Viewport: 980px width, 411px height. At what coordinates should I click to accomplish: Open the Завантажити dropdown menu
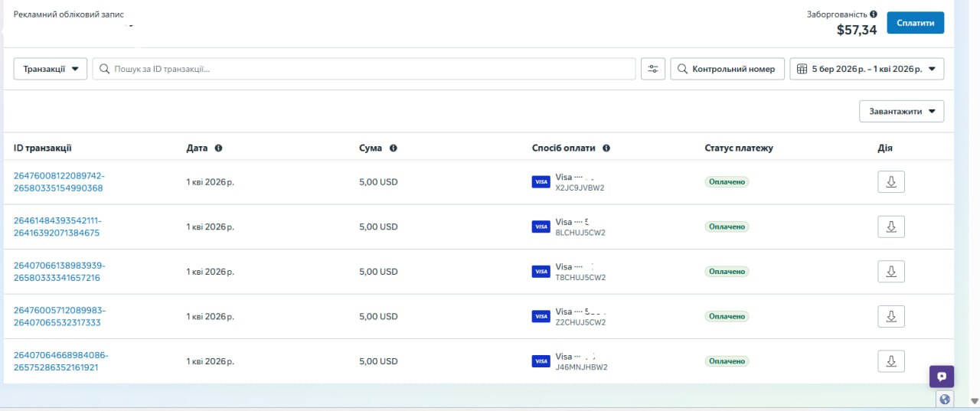901,111
